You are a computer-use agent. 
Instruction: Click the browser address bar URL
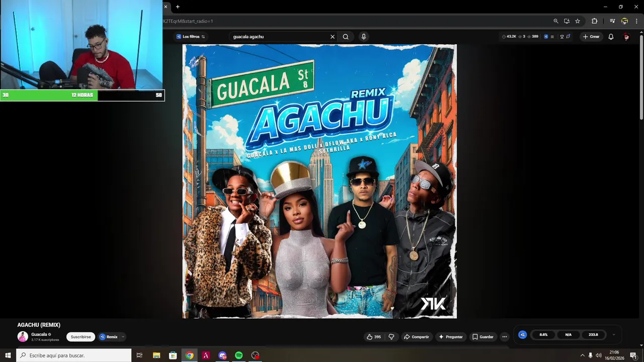click(x=188, y=21)
